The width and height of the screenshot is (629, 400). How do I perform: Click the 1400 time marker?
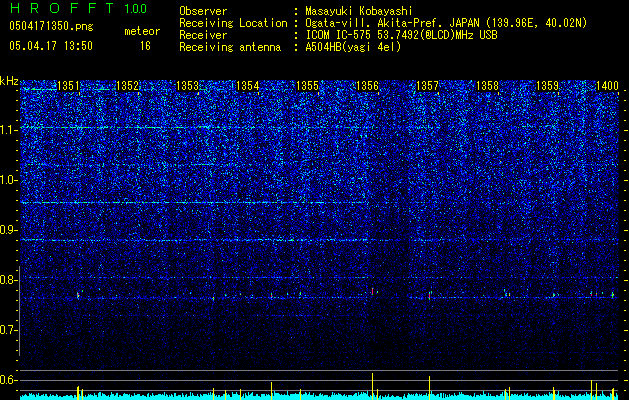pyautogui.click(x=607, y=86)
